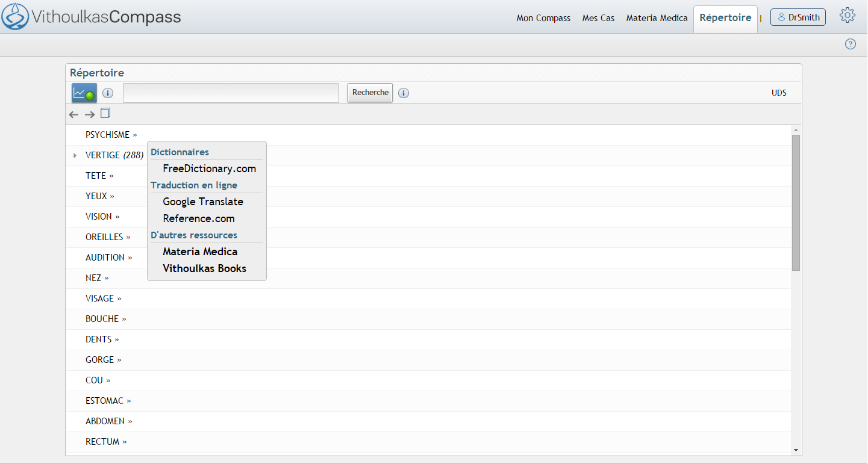Choose FreeDictionary.com in popup menu
The height and width of the screenshot is (464, 868).
coord(210,169)
